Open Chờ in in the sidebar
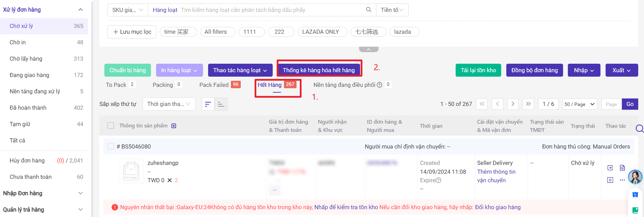 tap(44, 42)
